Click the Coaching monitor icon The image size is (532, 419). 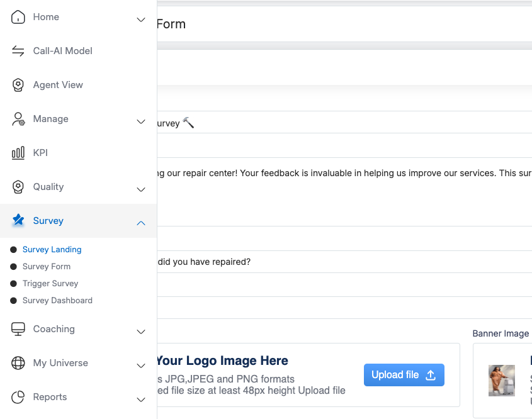point(18,329)
